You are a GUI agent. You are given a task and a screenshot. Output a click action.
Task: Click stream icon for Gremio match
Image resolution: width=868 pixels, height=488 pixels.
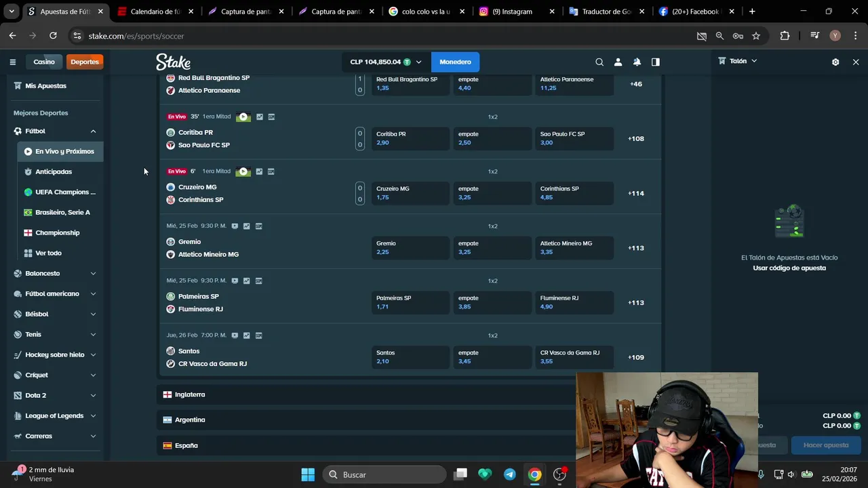tap(235, 226)
